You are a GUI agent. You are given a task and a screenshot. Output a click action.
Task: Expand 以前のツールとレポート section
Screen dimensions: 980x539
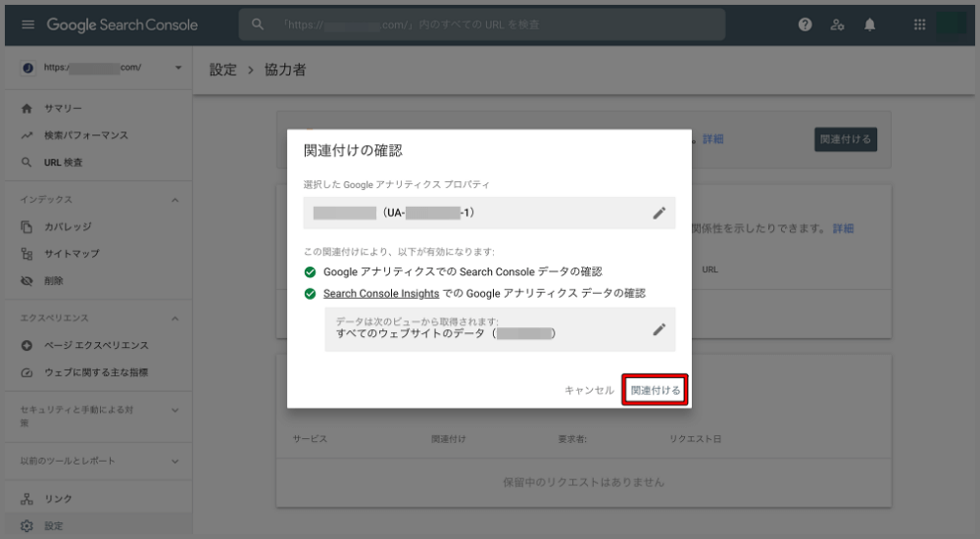pos(175,461)
